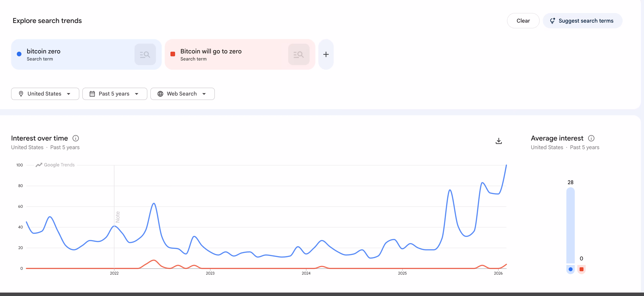
Task: Download the Interest over time chart
Action: point(499,141)
